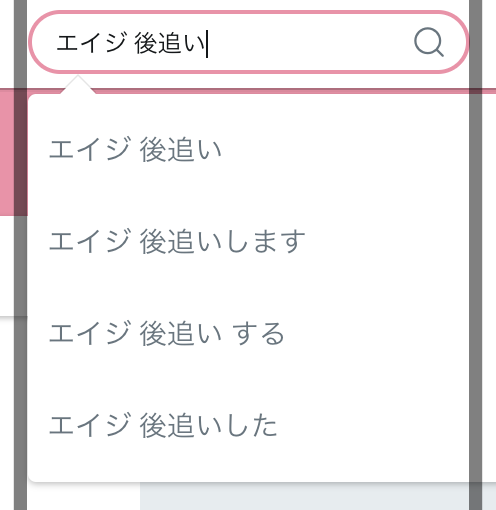Click the magnifying glass search icon
The width and height of the screenshot is (496, 510).
point(429,42)
